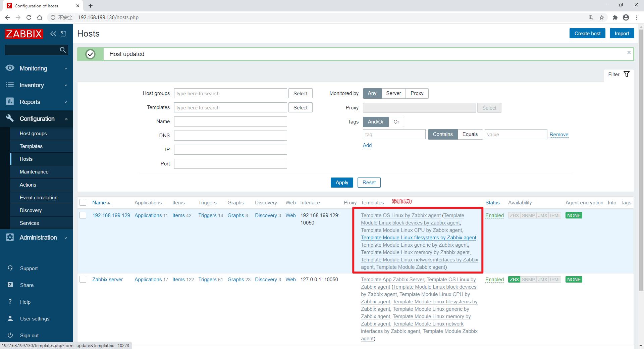The image size is (644, 349).
Task: Click the User settings person icon
Action: click(10, 318)
